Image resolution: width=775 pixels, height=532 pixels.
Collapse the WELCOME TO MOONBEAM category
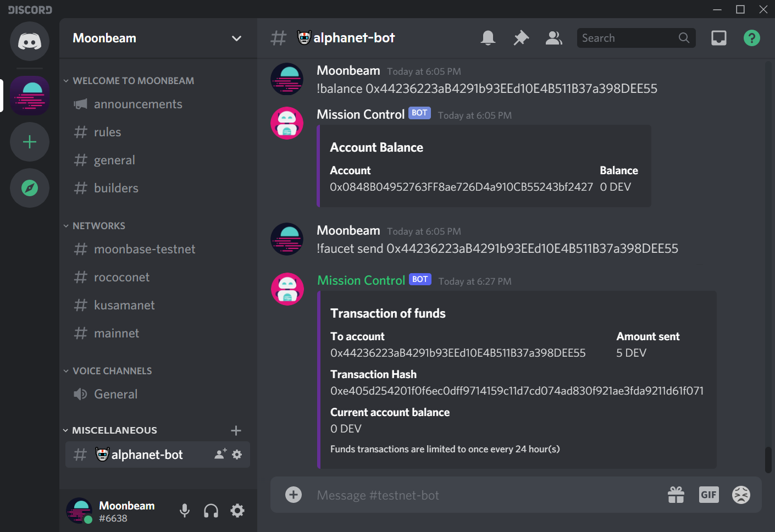click(129, 81)
